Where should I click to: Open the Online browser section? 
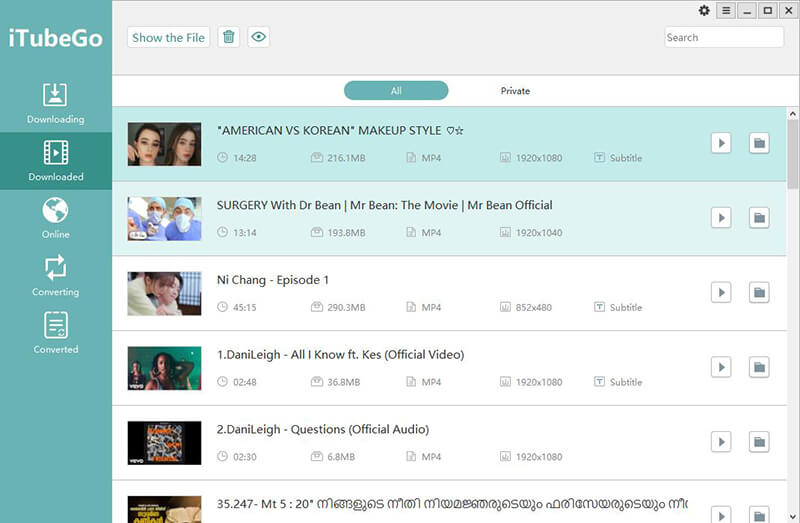click(x=56, y=218)
